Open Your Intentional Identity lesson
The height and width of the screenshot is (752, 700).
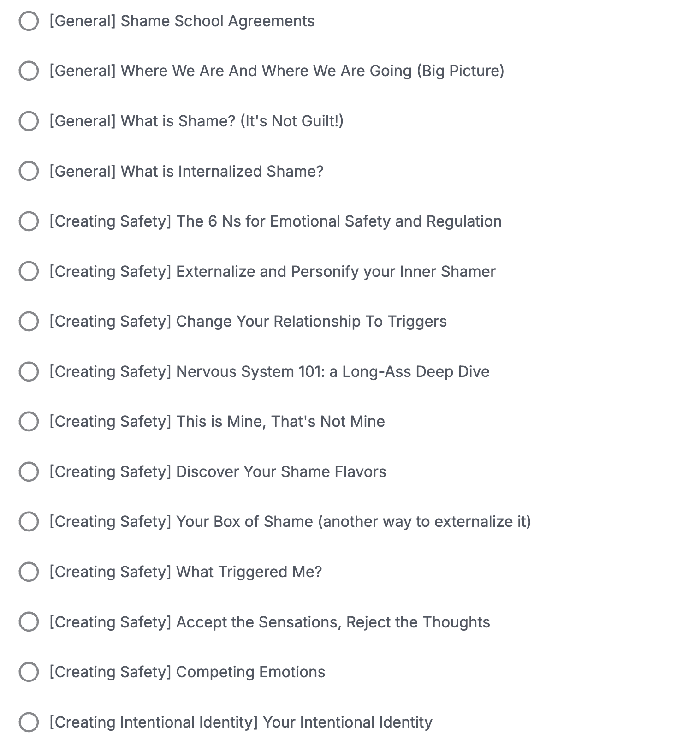241,722
